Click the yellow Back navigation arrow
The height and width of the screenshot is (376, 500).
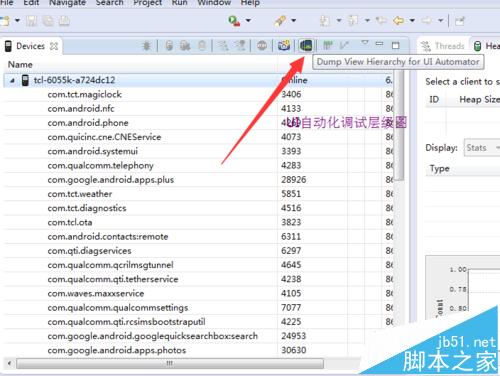(x=399, y=21)
